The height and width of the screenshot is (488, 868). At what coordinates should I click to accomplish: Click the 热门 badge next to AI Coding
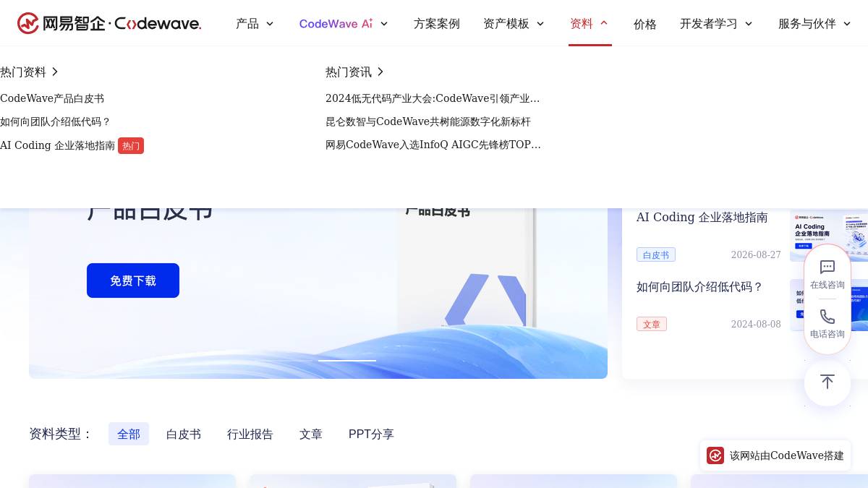131,145
